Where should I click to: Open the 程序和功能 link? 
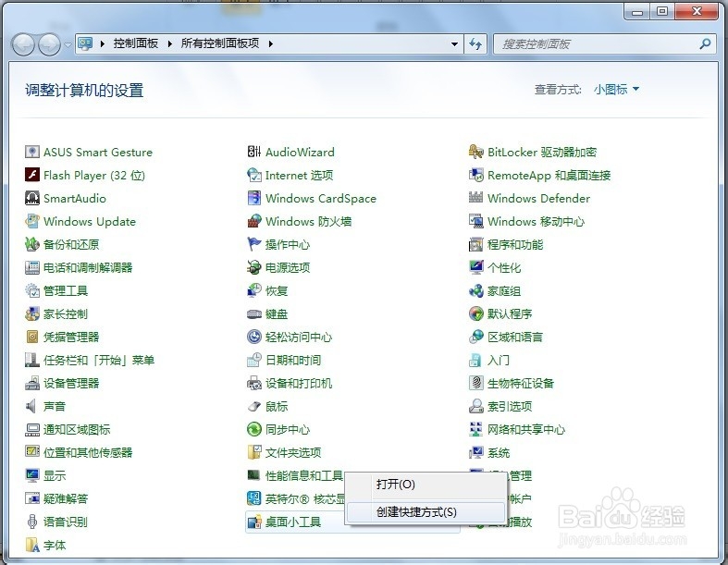[515, 245]
